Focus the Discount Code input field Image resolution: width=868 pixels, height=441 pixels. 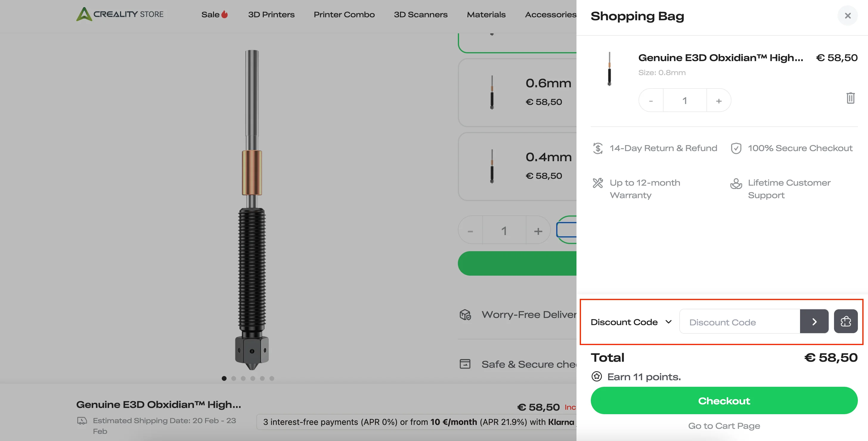click(740, 322)
